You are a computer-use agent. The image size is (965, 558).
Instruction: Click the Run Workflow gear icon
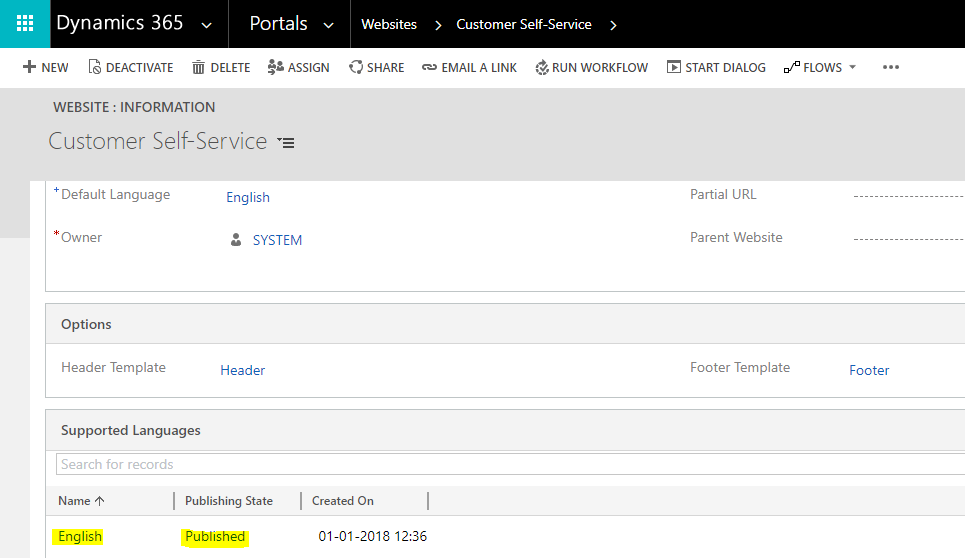pos(542,67)
